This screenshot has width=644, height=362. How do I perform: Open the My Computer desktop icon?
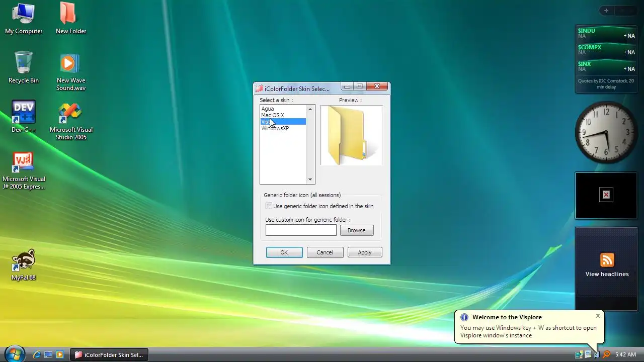[23, 19]
